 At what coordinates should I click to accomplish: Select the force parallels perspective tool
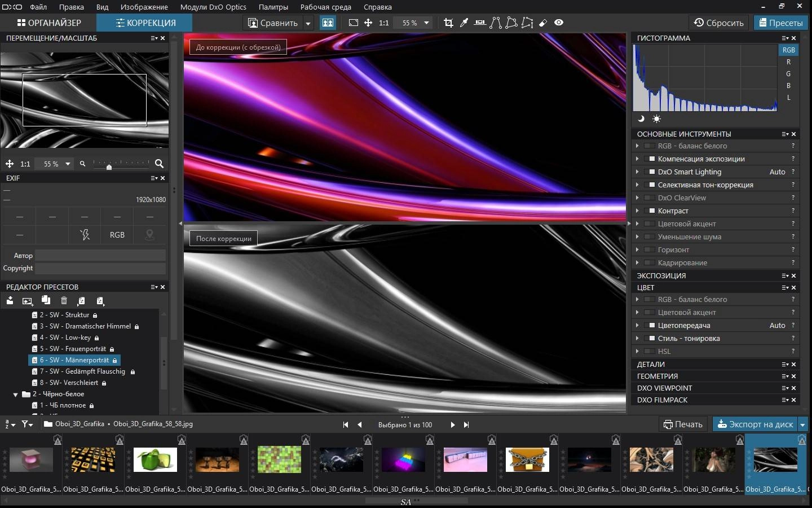click(x=496, y=23)
